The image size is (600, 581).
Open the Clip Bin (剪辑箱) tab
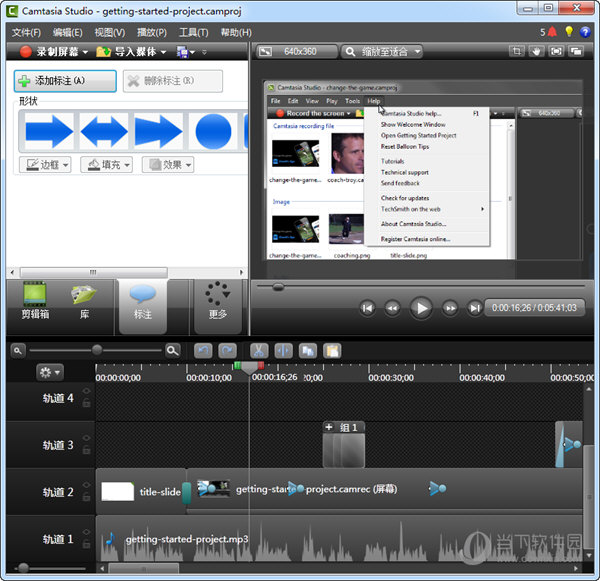(x=35, y=301)
